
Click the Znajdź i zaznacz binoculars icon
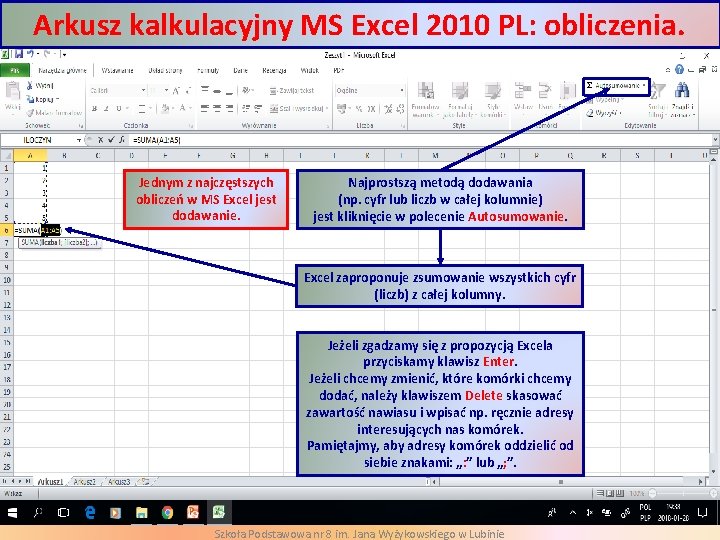[682, 90]
